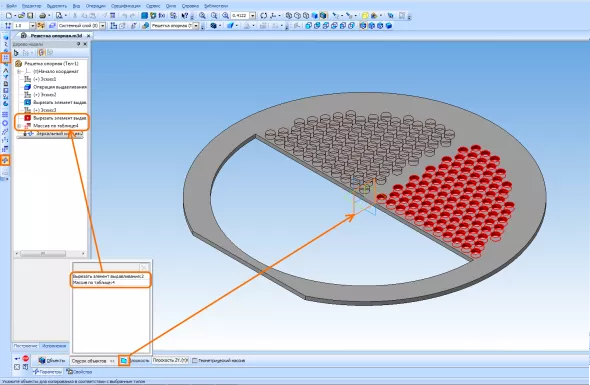Open the Параметры tab
This screenshot has height=385, width=590.
pyautogui.click(x=47, y=372)
